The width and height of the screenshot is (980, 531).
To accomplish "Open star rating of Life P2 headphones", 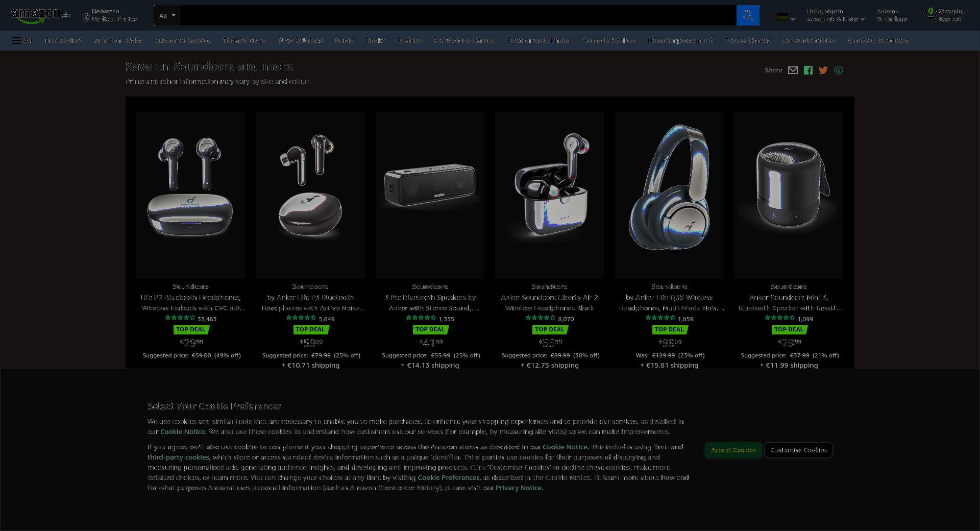I will click(180, 318).
